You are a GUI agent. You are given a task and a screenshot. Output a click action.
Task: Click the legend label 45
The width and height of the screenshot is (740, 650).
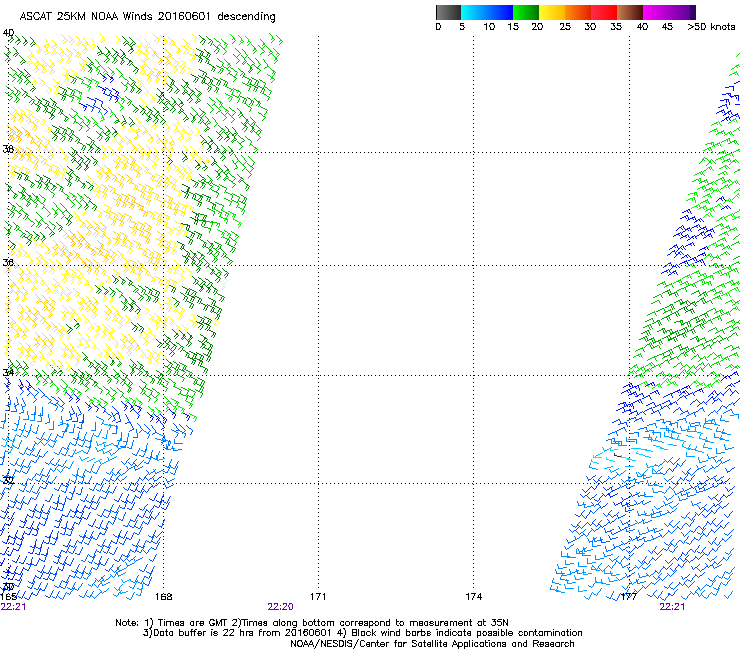point(667,27)
